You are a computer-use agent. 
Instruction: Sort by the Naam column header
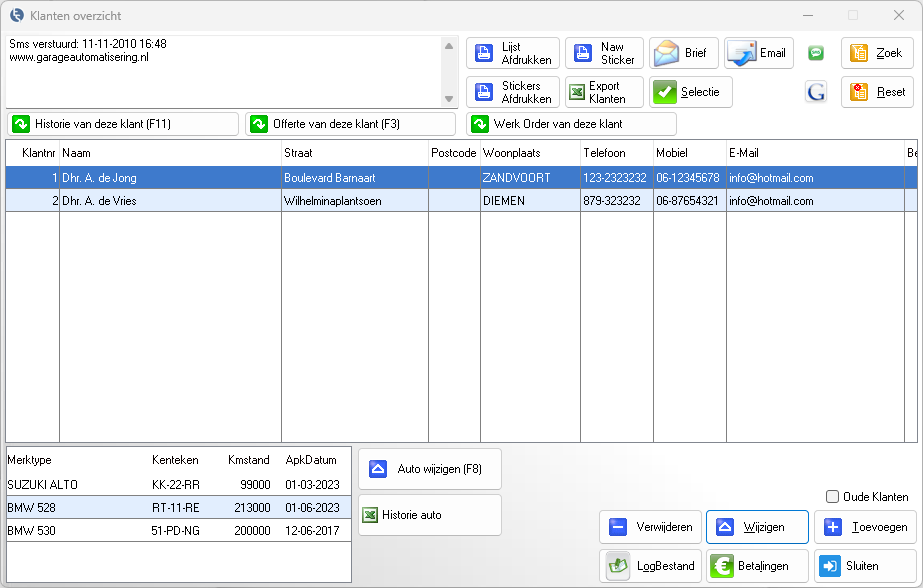pos(170,153)
